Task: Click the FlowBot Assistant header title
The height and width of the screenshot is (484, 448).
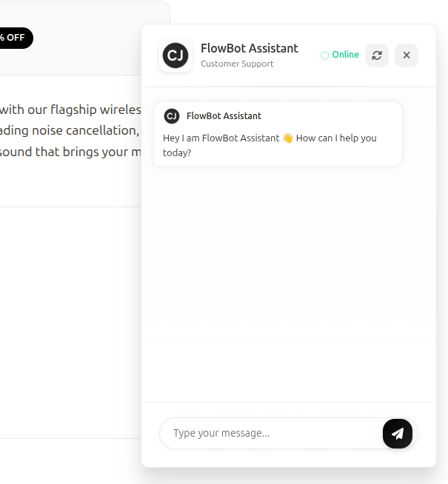Action: coord(249,48)
